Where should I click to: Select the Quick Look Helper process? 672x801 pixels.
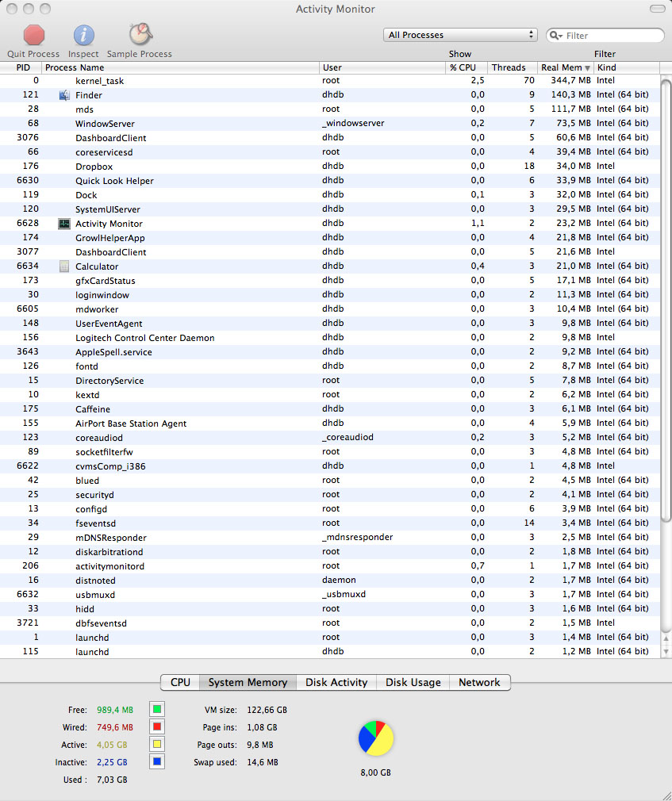click(x=329, y=181)
